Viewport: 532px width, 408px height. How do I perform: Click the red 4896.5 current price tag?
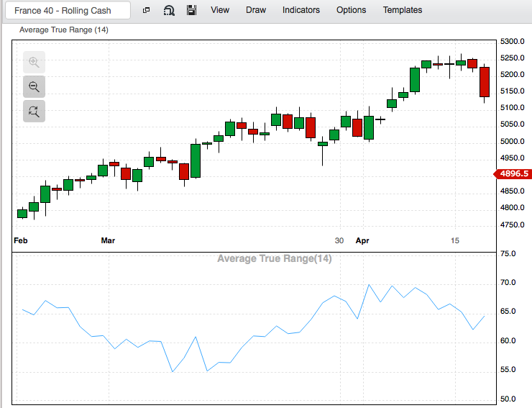tap(513, 173)
